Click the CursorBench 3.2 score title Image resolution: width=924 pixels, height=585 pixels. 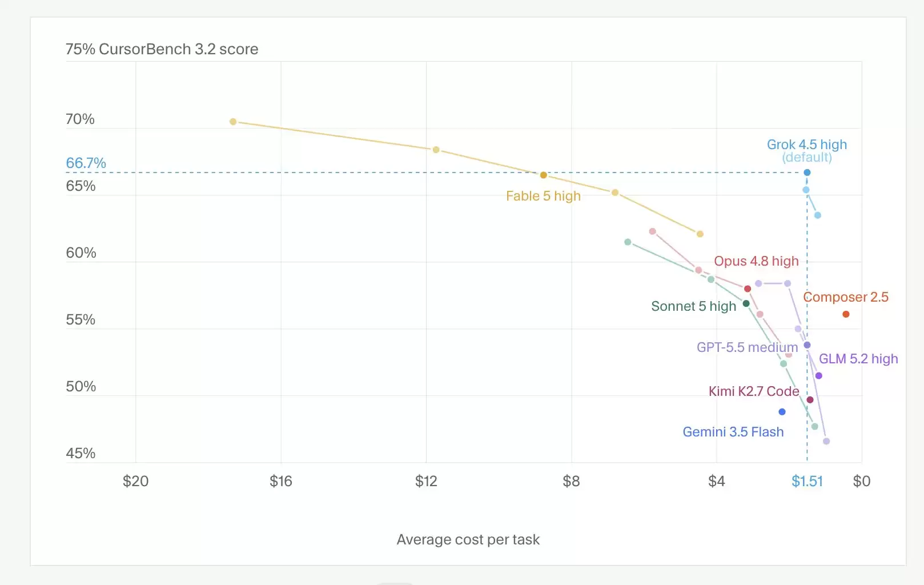tap(179, 49)
